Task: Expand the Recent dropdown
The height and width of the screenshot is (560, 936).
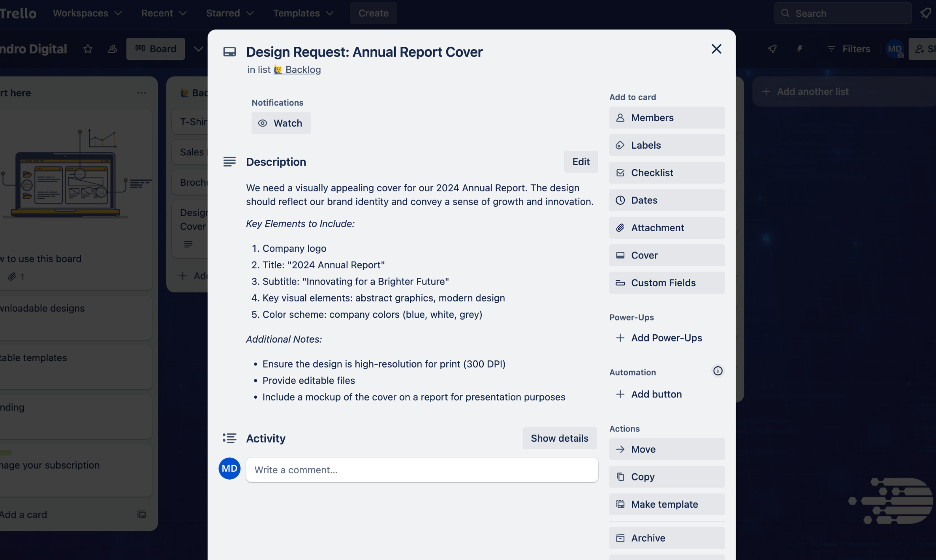Action: pyautogui.click(x=164, y=13)
